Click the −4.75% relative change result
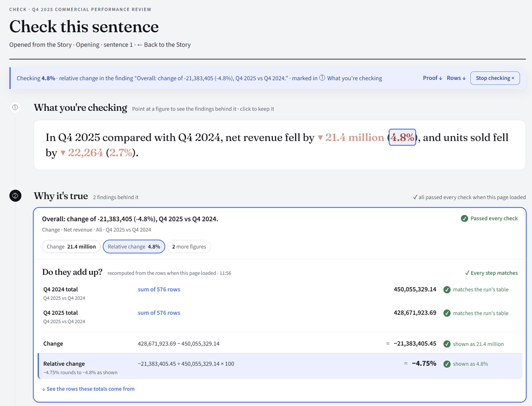The height and width of the screenshot is (406, 532). [424, 363]
